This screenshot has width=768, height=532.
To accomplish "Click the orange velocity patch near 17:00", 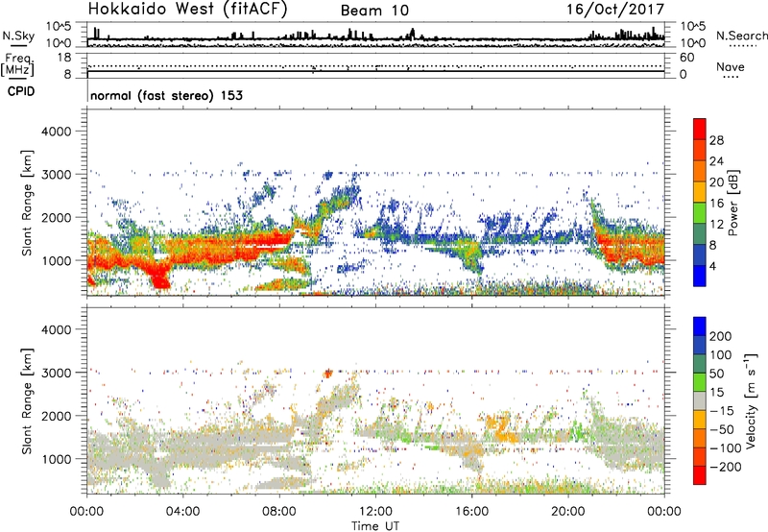I will point(502,427).
